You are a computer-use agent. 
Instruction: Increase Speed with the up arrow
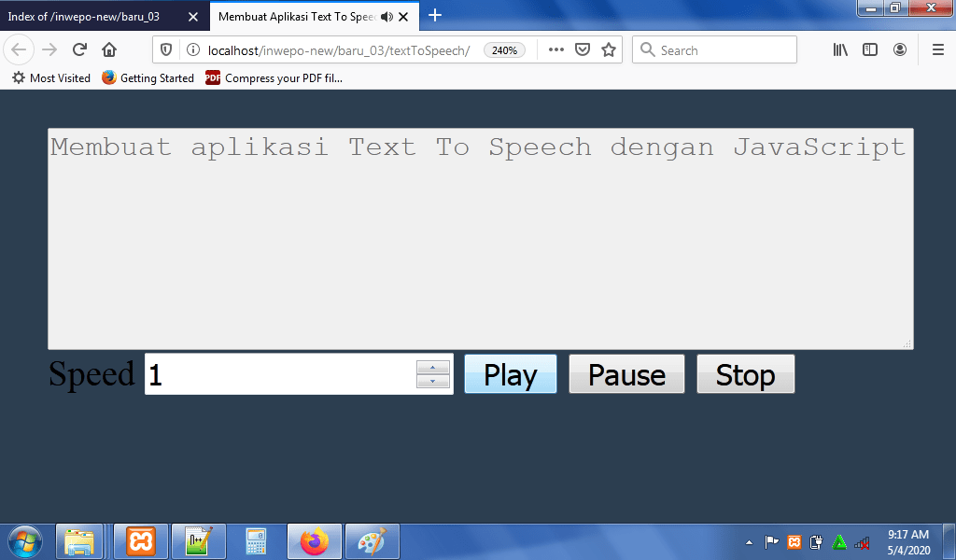point(433,368)
